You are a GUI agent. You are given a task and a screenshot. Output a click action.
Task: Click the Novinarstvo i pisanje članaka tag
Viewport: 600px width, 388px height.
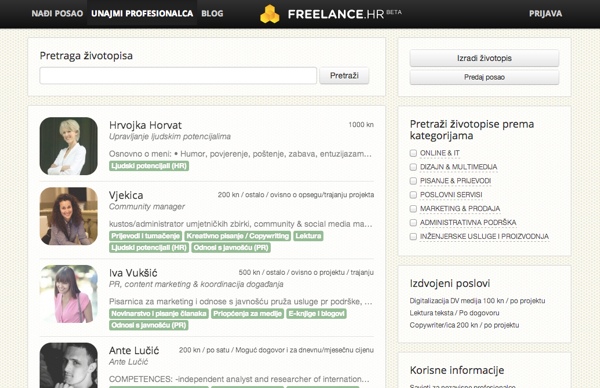[159, 314]
